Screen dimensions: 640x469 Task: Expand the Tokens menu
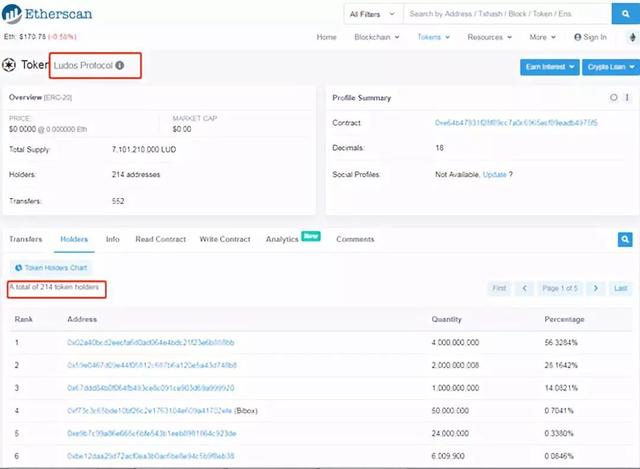click(x=433, y=37)
